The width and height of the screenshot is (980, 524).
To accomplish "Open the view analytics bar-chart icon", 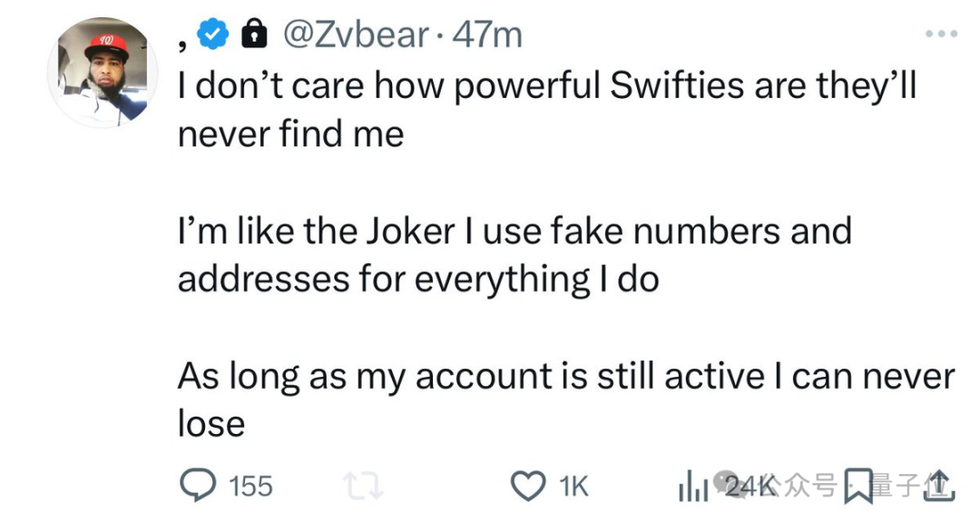I will (693, 488).
